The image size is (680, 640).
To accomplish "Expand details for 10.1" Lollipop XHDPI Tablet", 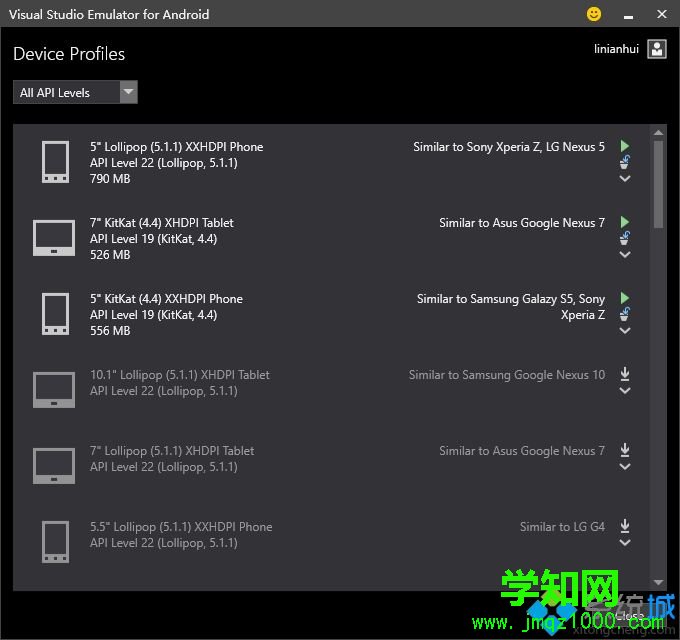I will coord(624,390).
